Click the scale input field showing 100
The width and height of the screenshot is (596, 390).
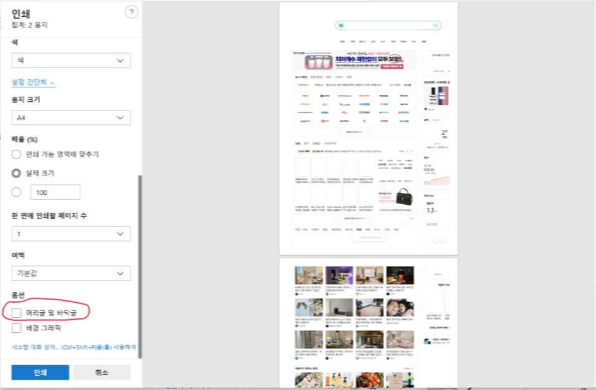click(x=55, y=192)
